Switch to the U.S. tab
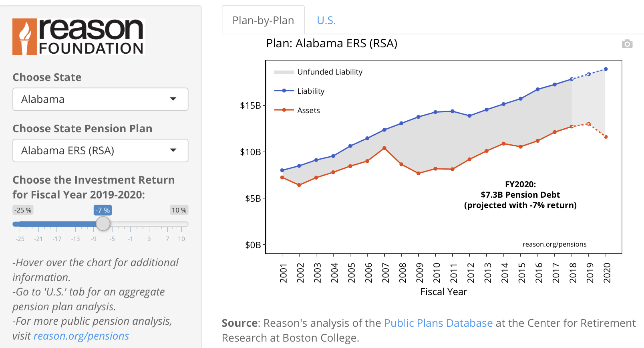 [x=326, y=20]
